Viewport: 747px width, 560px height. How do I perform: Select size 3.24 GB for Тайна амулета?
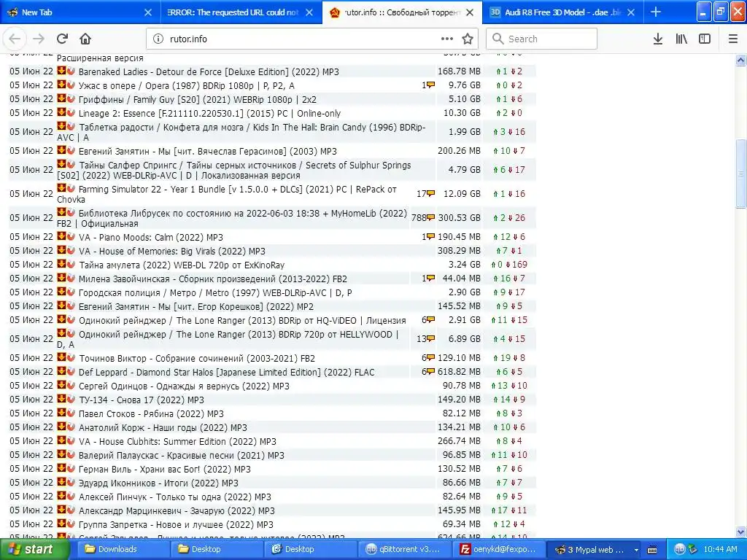click(x=464, y=264)
